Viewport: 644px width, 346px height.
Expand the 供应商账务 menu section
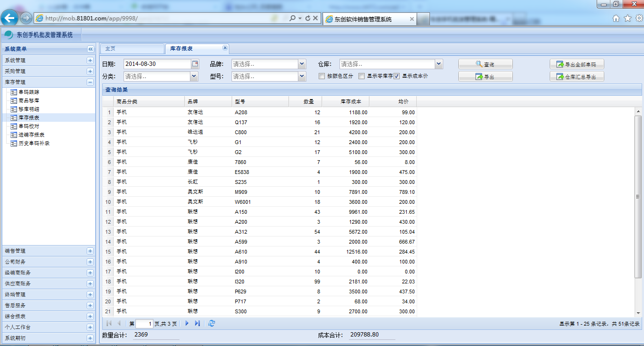(x=90, y=284)
